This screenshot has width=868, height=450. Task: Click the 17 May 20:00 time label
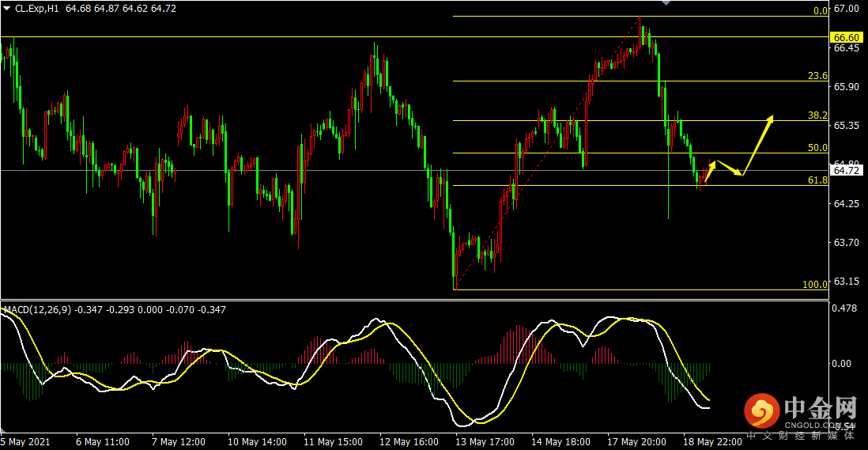(636, 442)
